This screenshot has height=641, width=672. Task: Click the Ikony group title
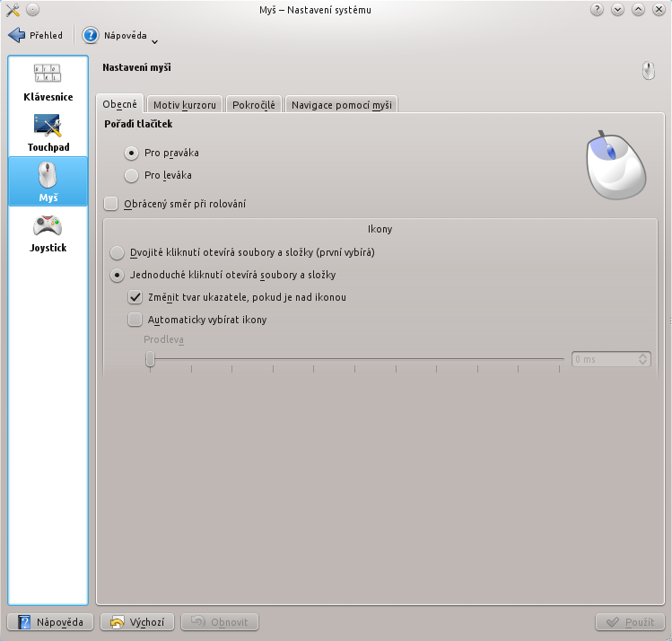point(380,229)
